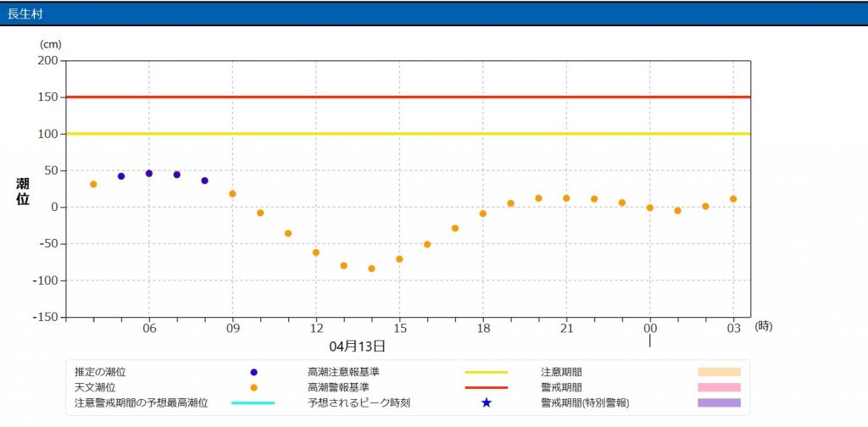Click the yellow advisory threshold line at 100

[408, 134]
